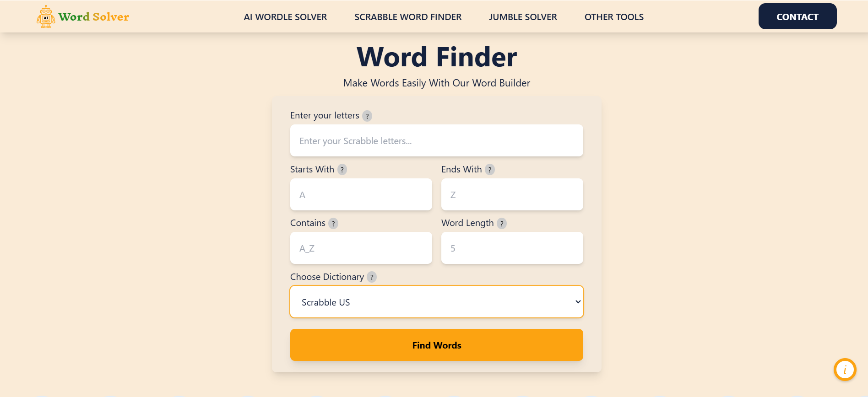Open the Other Tools menu

tap(614, 17)
